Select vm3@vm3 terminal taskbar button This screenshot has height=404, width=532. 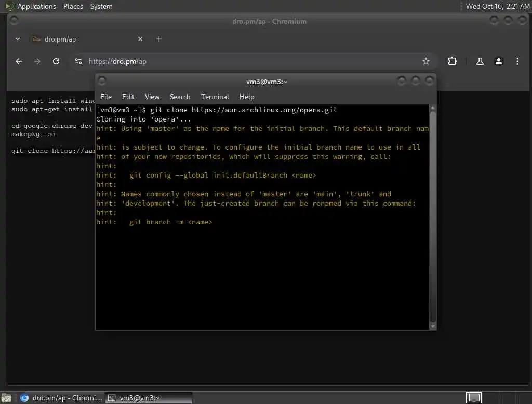click(x=149, y=398)
